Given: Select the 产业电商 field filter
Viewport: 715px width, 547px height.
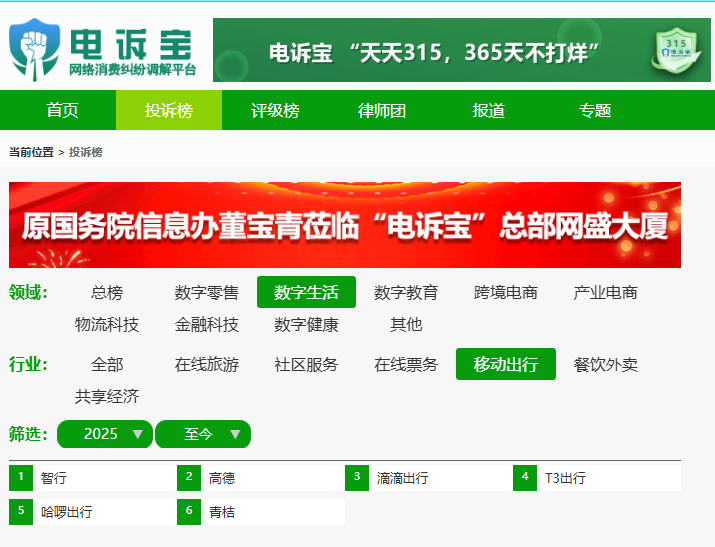Looking at the screenshot, I should (606, 292).
